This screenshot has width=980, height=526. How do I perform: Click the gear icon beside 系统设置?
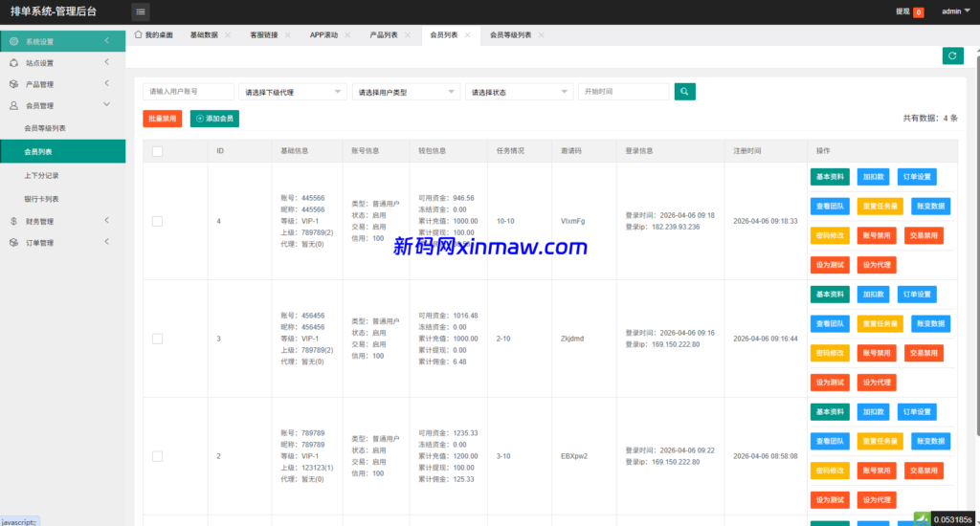pos(13,41)
